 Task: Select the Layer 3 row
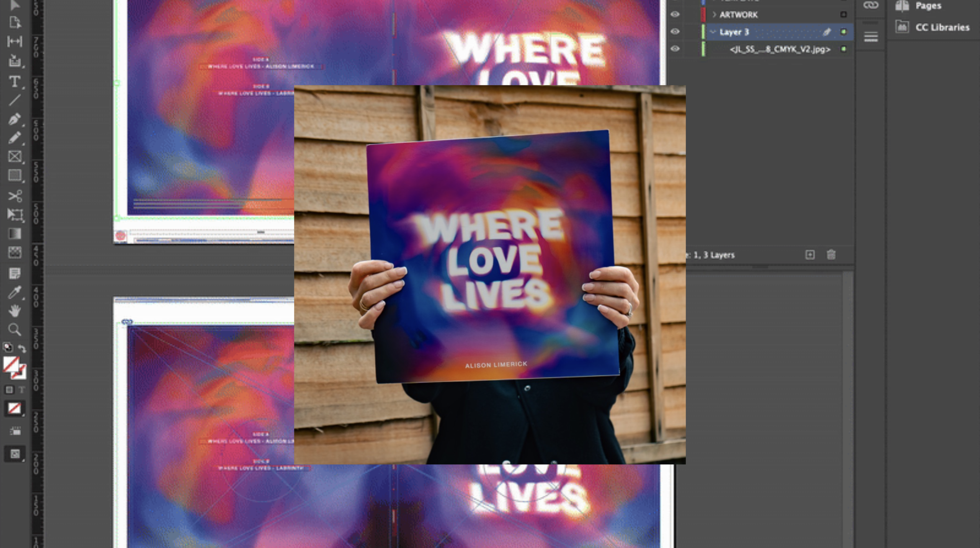(760, 32)
